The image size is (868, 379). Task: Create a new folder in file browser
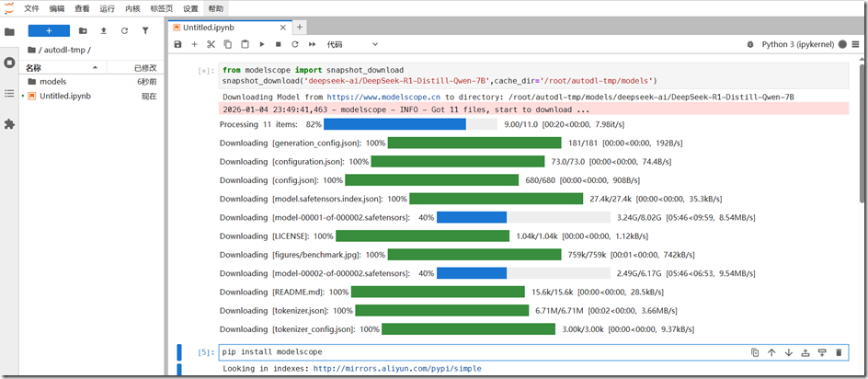point(83,31)
